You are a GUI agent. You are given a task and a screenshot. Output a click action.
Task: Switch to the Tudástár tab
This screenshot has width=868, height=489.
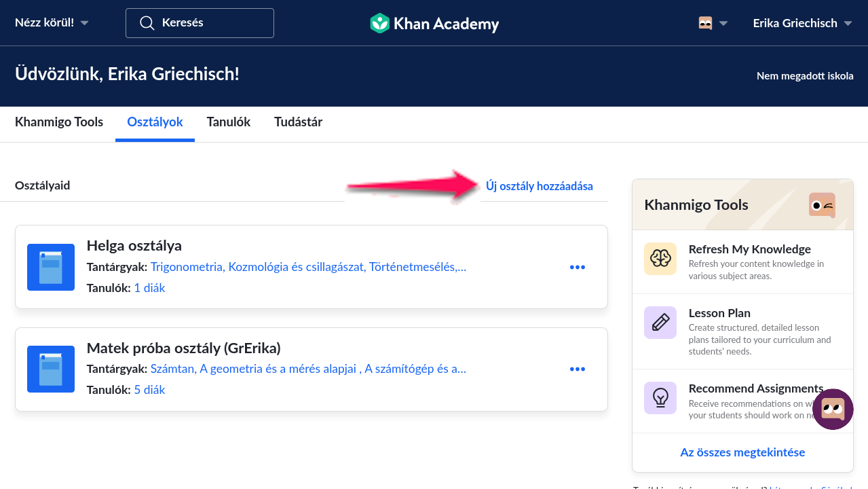tap(298, 122)
